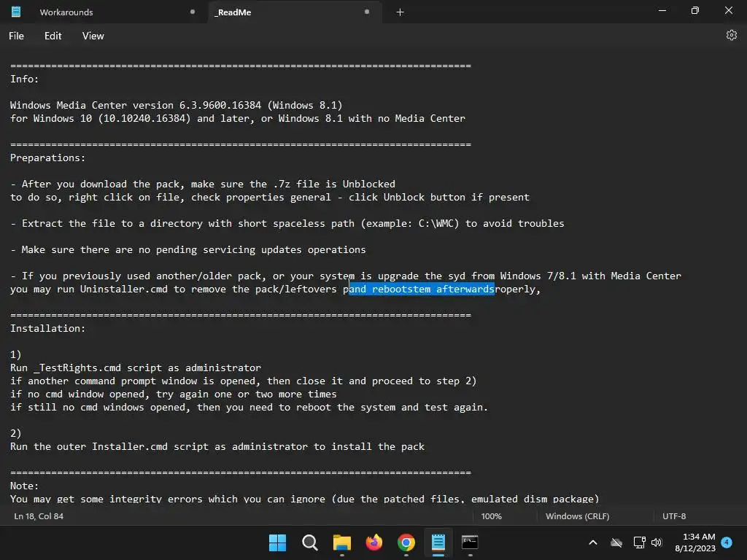Image resolution: width=747 pixels, height=560 pixels.
Task: Click 'If you previously used another/older pack' line
Action: click(x=346, y=276)
